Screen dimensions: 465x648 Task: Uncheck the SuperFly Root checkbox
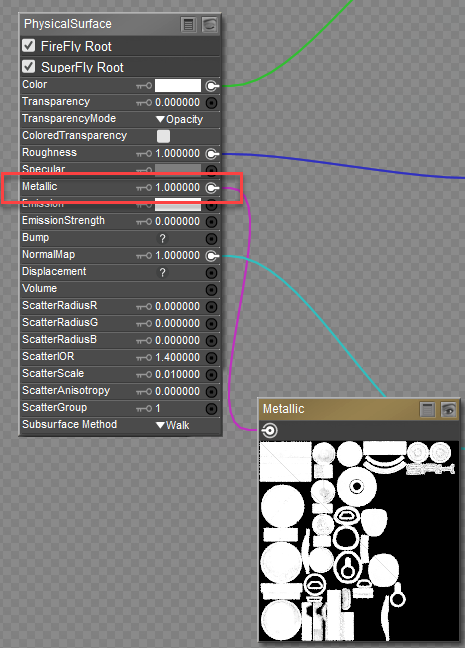coord(29,66)
